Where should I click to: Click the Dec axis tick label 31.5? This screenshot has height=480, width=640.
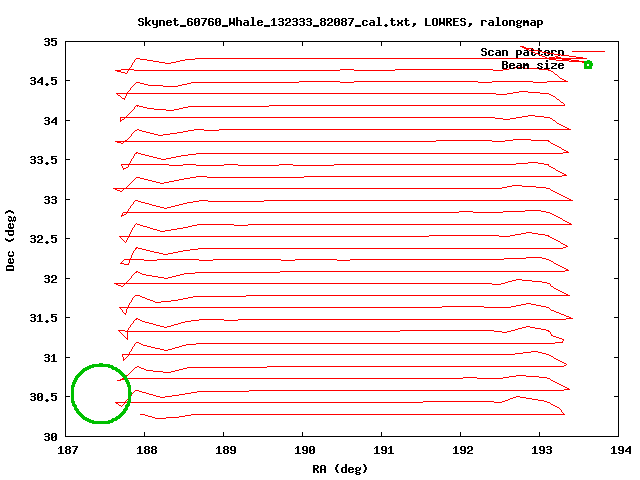(x=43, y=318)
